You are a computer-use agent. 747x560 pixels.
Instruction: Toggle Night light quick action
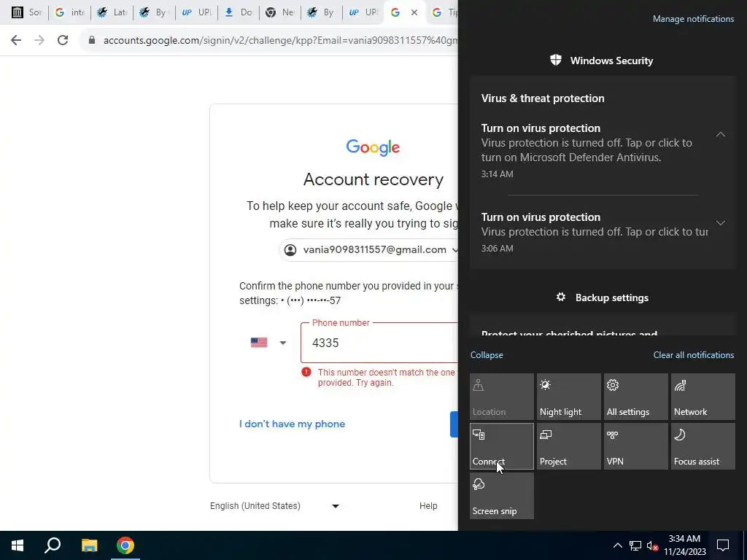[569, 397]
